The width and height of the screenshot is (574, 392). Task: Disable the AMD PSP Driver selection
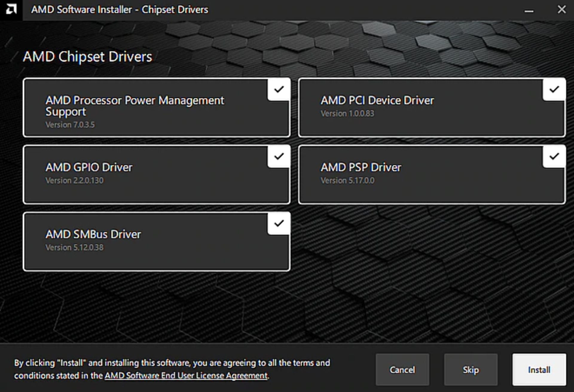[555, 157]
